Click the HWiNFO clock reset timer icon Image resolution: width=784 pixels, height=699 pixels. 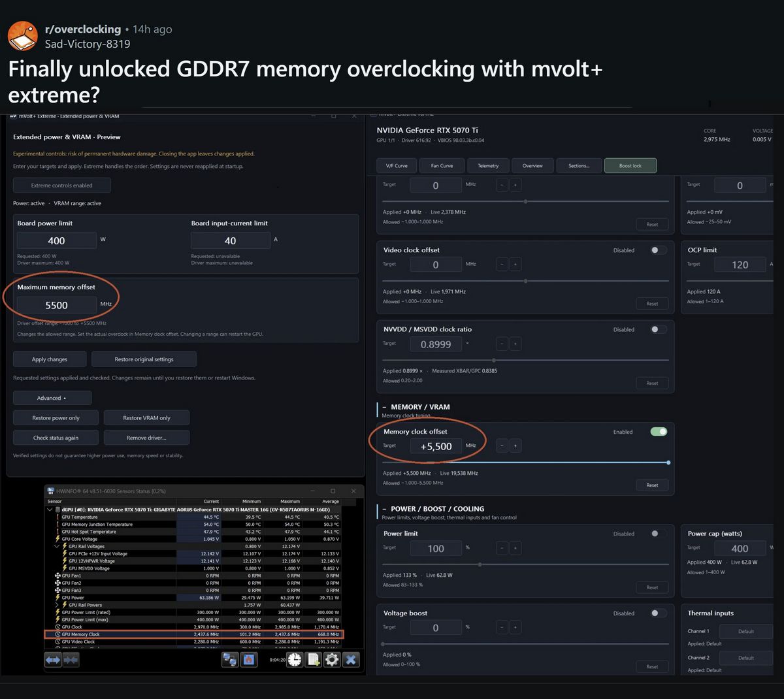coord(295,660)
